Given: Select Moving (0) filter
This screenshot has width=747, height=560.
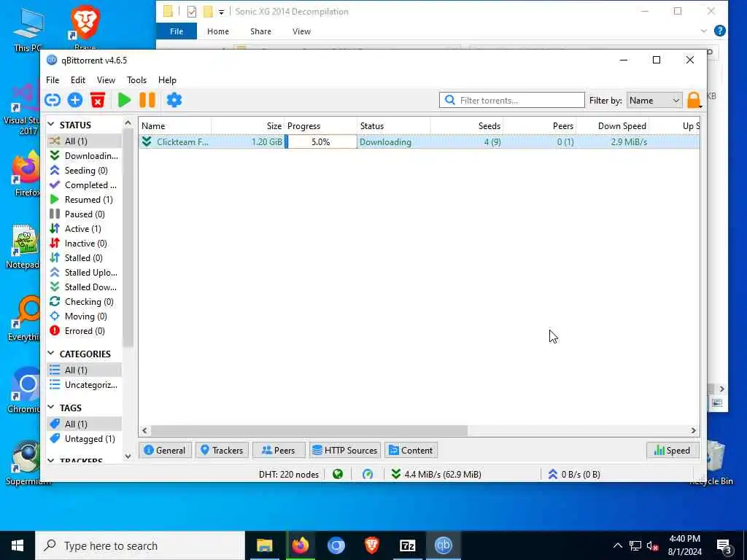Looking at the screenshot, I should 85,316.
